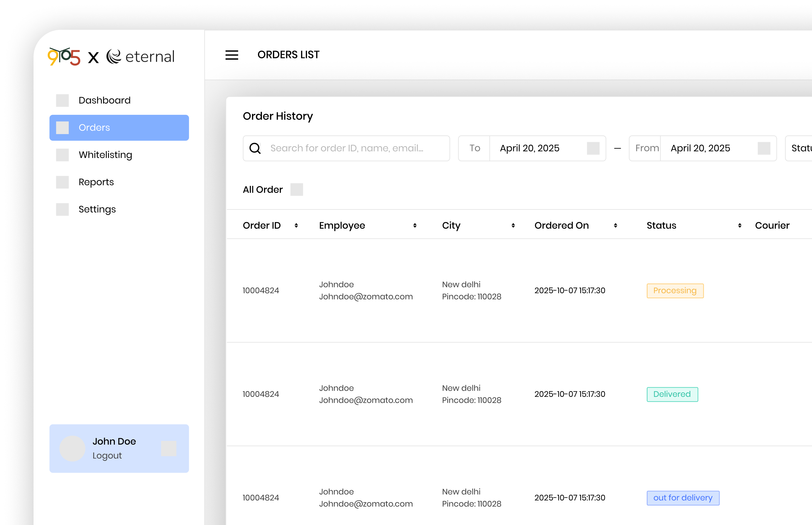This screenshot has height=525, width=812.
Task: Open the To date calendar picker
Action: click(593, 148)
